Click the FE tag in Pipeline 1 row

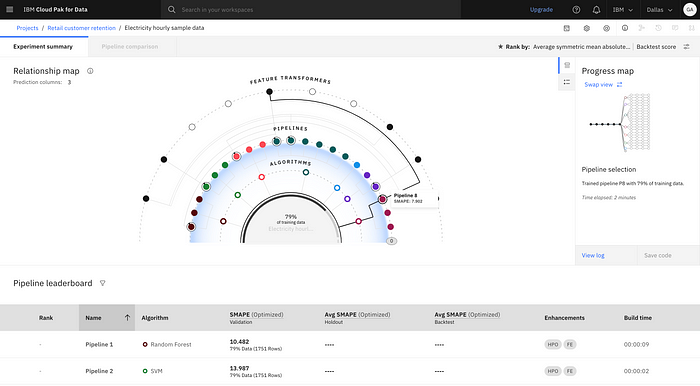click(x=570, y=344)
